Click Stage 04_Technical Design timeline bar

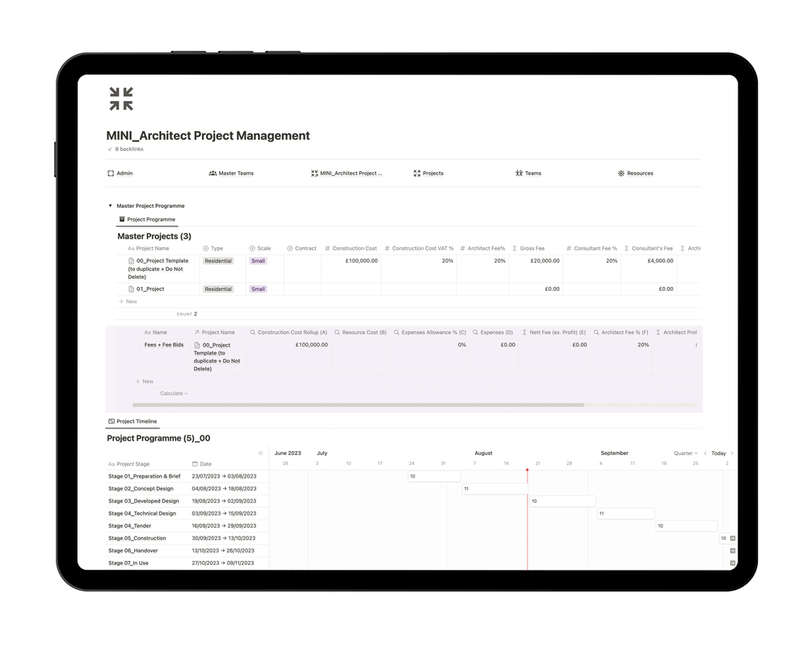[625, 513]
